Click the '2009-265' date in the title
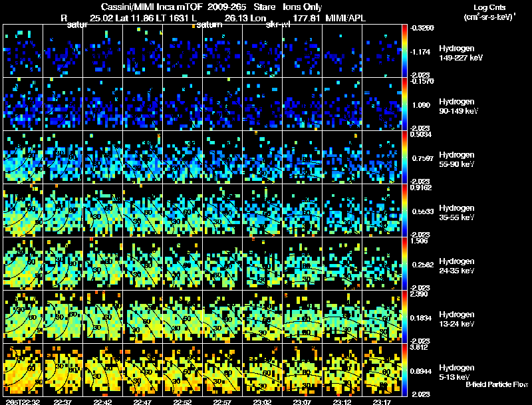The width and height of the screenshot is (532, 405). (x=227, y=7)
